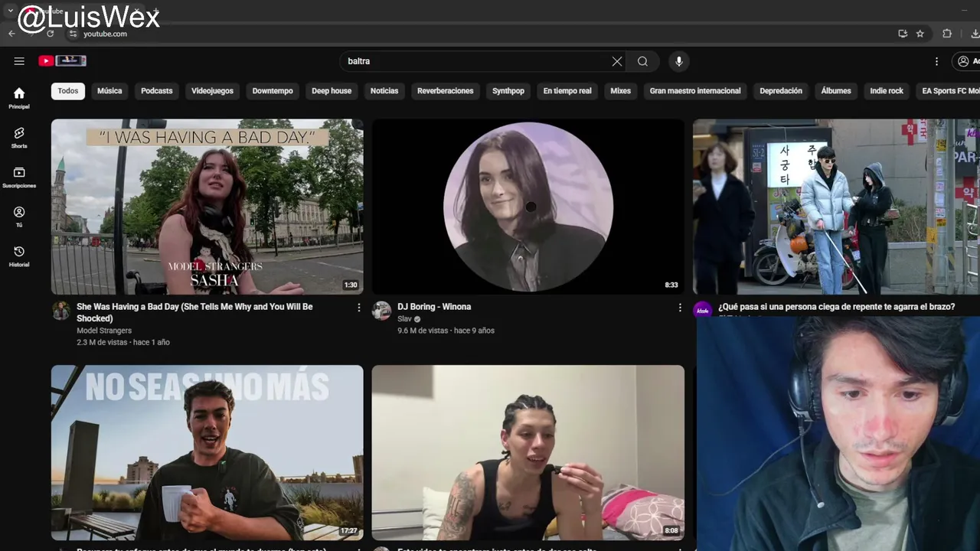Click the account button in header
The width and height of the screenshot is (980, 551).
[966, 61]
